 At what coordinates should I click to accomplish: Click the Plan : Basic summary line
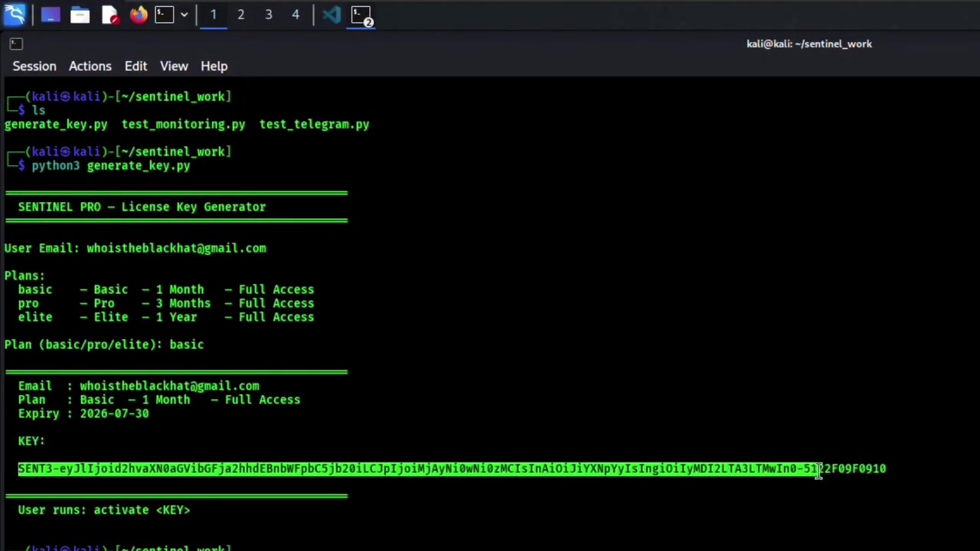tap(159, 399)
